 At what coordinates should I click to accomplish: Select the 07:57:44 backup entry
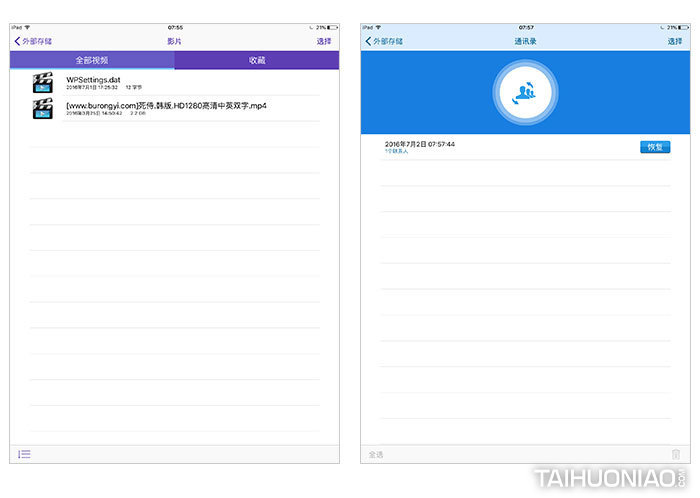(x=420, y=145)
